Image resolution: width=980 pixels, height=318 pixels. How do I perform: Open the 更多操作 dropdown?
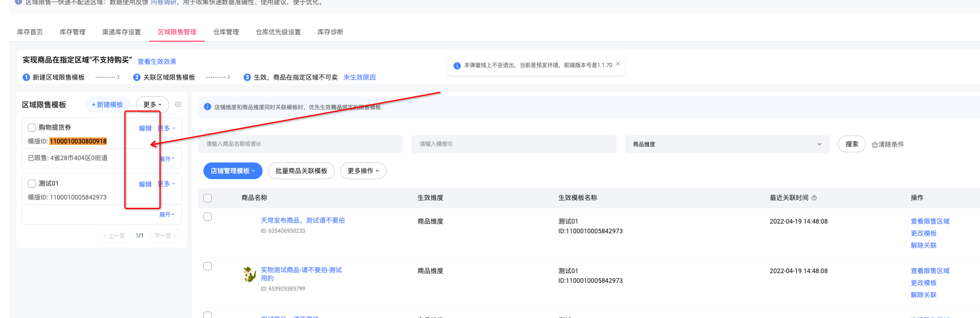click(x=363, y=171)
